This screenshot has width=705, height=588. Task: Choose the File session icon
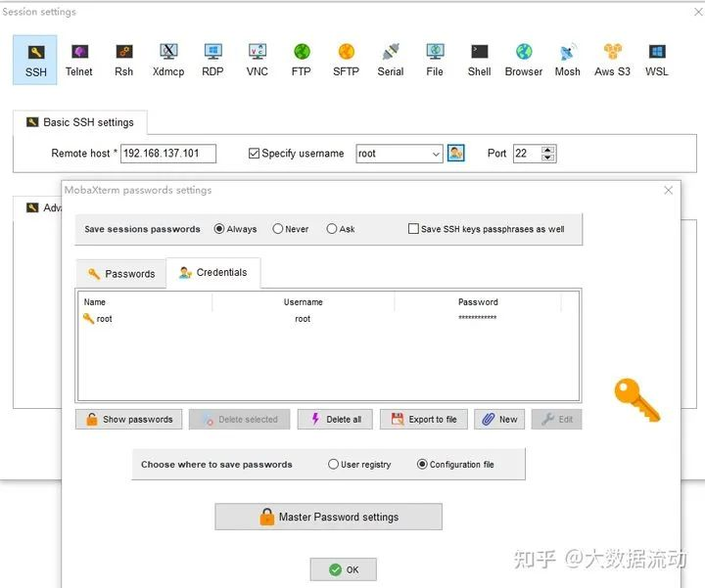coord(435,60)
